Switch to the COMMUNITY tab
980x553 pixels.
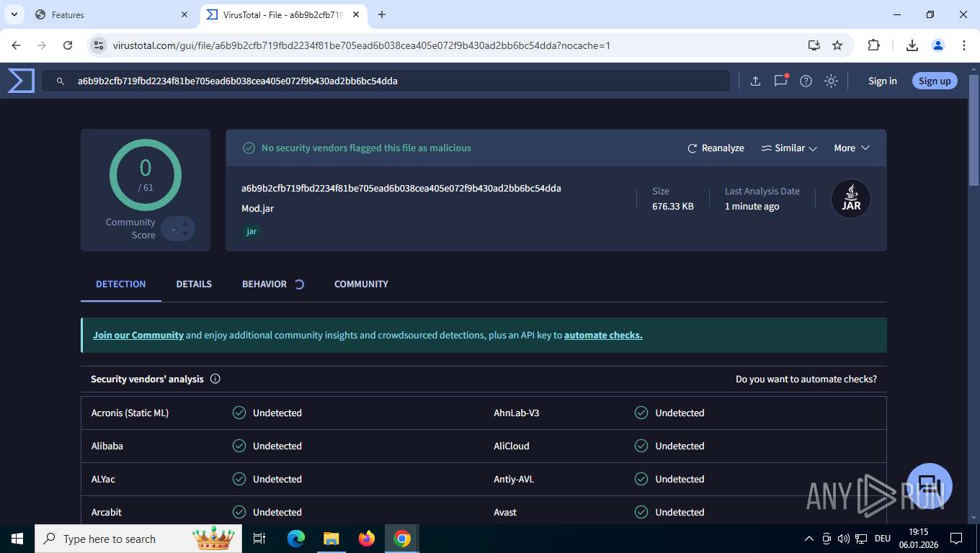click(361, 284)
